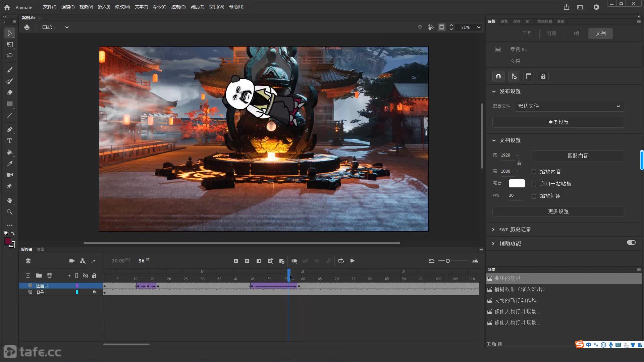This screenshot has height=362, width=644.
Task: Open the timeline panel options menu
Action: pyautogui.click(x=481, y=249)
